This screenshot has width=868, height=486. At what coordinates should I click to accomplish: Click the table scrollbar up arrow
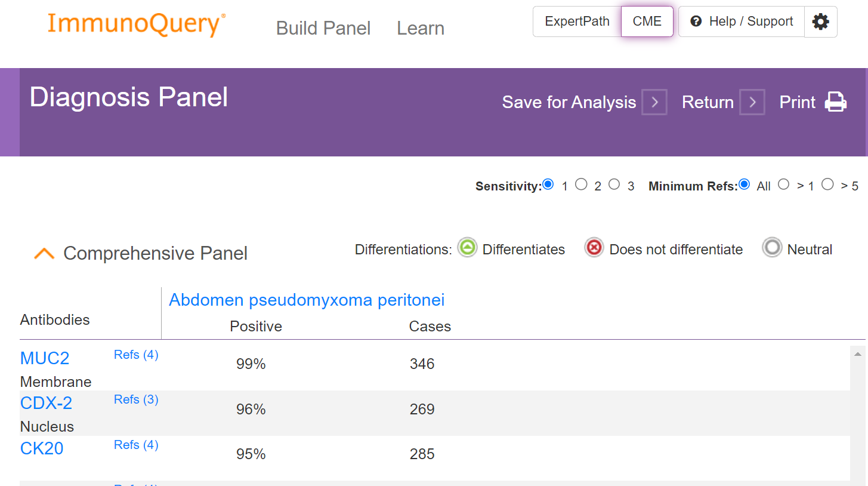(x=857, y=354)
